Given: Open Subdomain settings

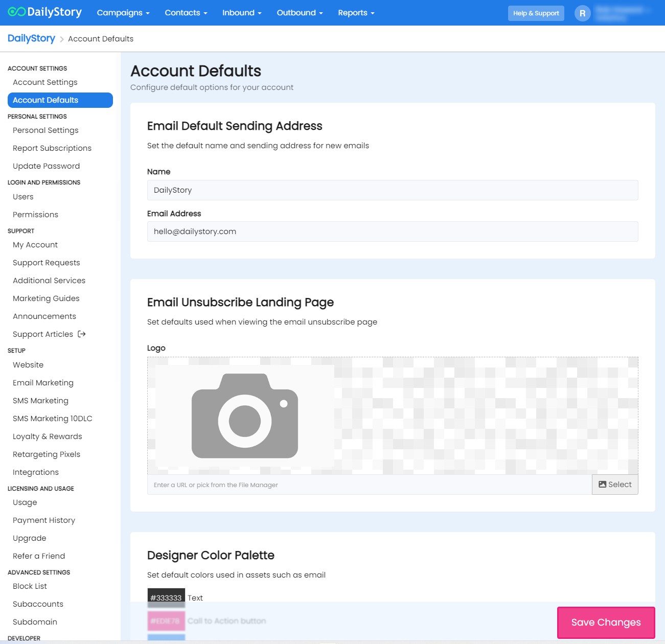Looking at the screenshot, I should pos(35,622).
